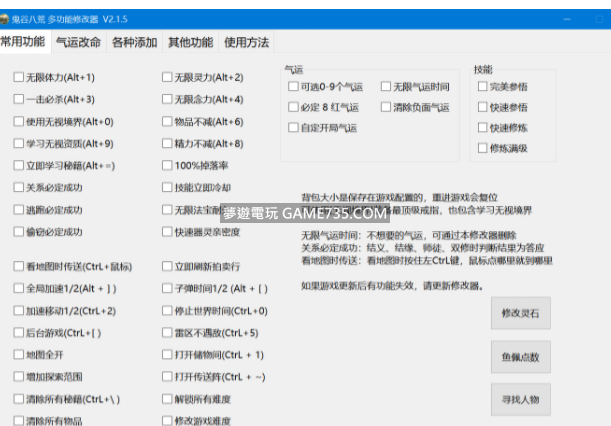Toggle 全局加速1/2(Alt + ])

[x=18, y=288]
